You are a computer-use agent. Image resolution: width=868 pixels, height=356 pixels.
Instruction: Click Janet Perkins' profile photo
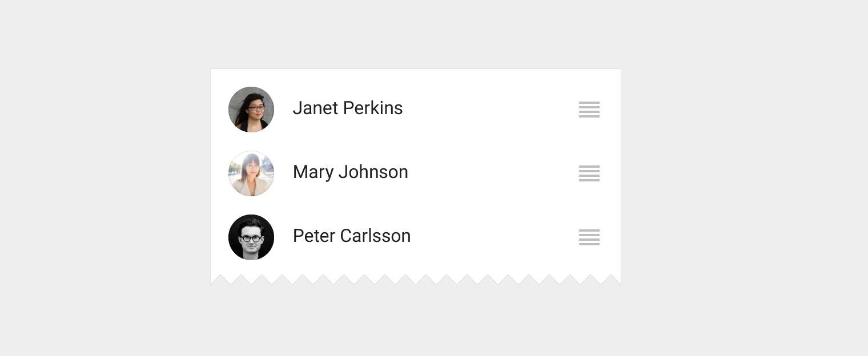click(251, 110)
